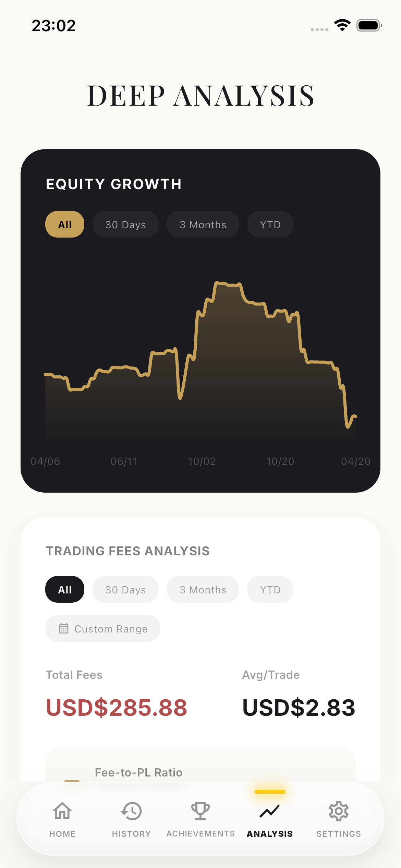
Task: Select All filter in Equity Growth
Action: [65, 225]
